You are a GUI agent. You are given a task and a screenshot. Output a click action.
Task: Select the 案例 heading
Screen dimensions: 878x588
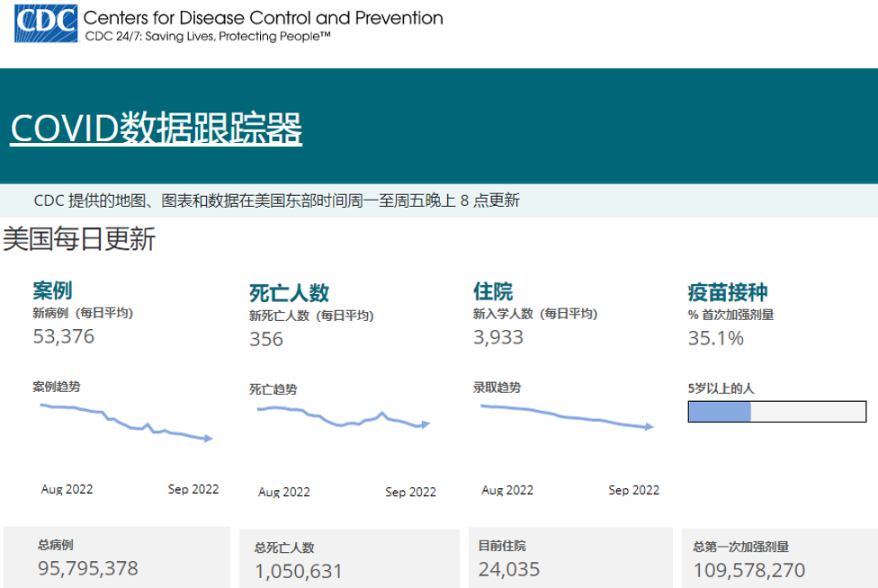pos(52,290)
